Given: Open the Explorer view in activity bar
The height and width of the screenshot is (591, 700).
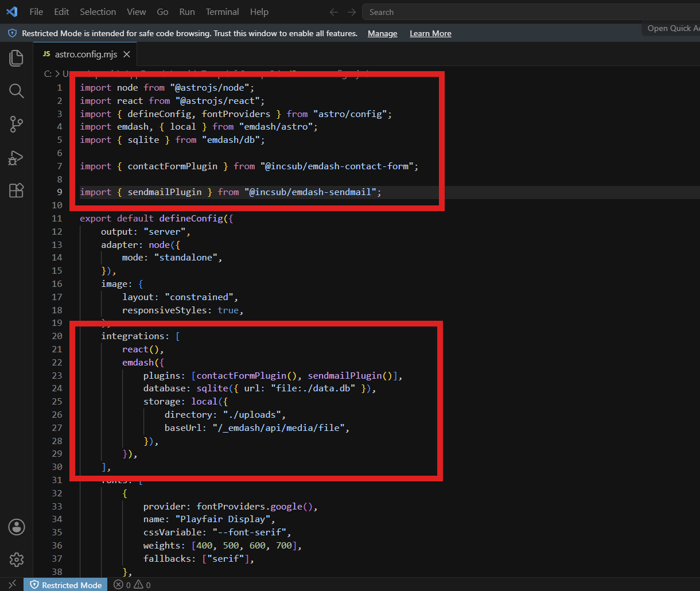Looking at the screenshot, I should click(16, 58).
